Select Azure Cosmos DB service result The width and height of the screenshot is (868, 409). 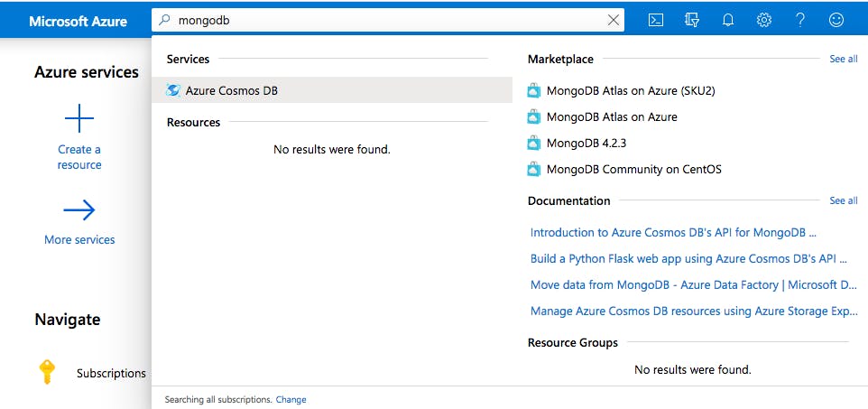[332, 90]
